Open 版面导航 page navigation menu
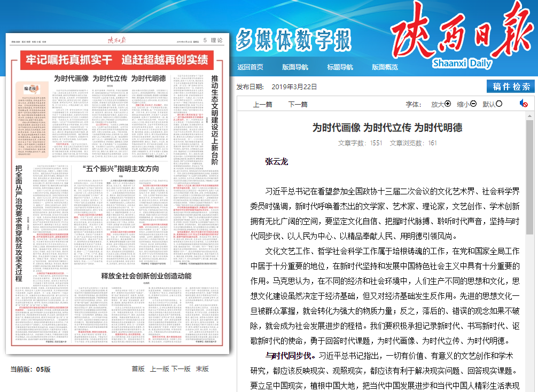Viewport: 538px width, 392px height. 295,67
